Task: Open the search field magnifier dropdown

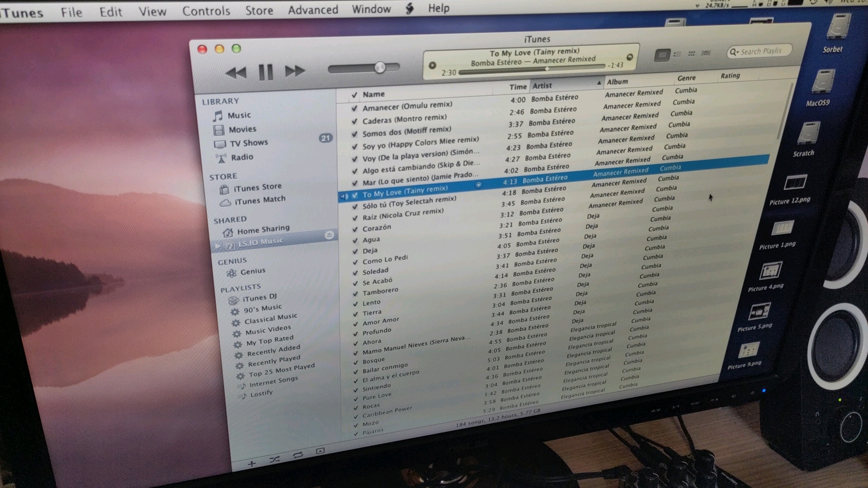Action: coord(734,52)
